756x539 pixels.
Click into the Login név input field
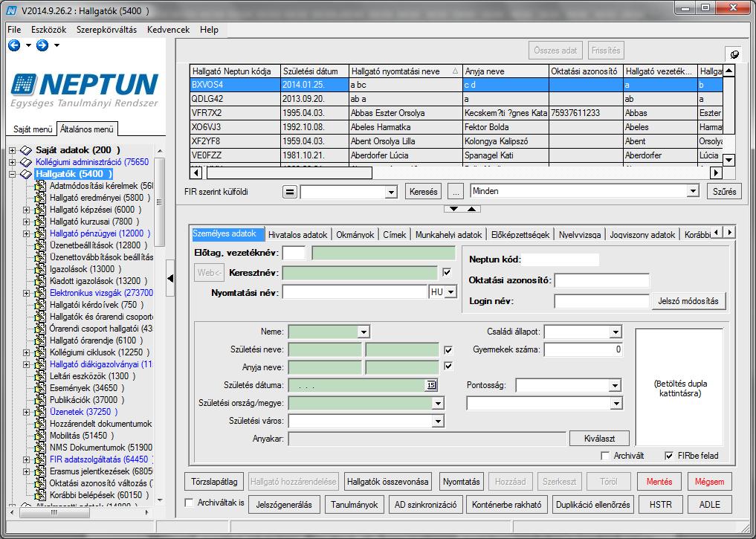(601, 301)
